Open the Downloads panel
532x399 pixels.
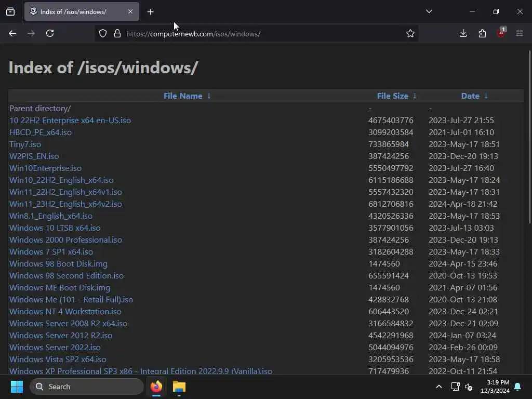click(x=463, y=33)
